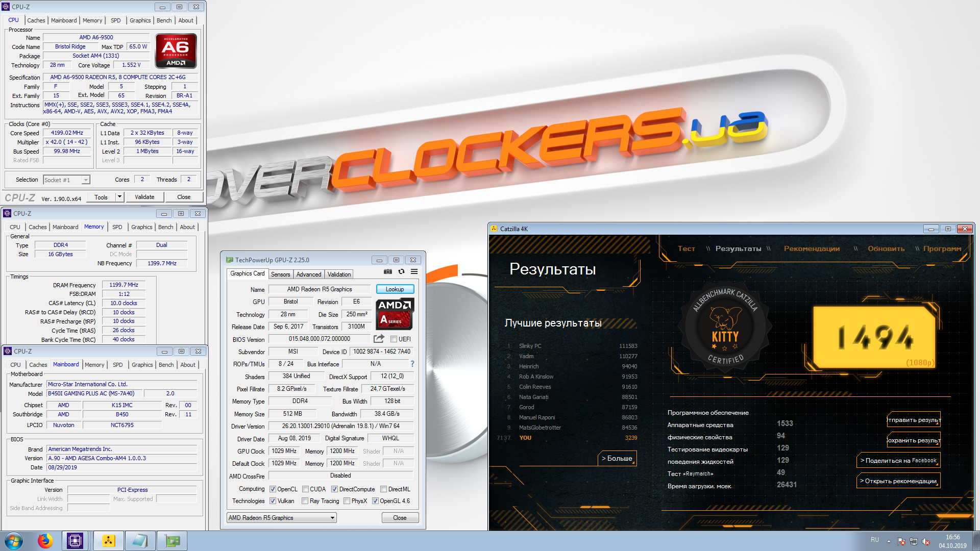The width and height of the screenshot is (980, 551).
Task: Switch to CPU-Z via its taskbar icon
Action: [x=75, y=541]
